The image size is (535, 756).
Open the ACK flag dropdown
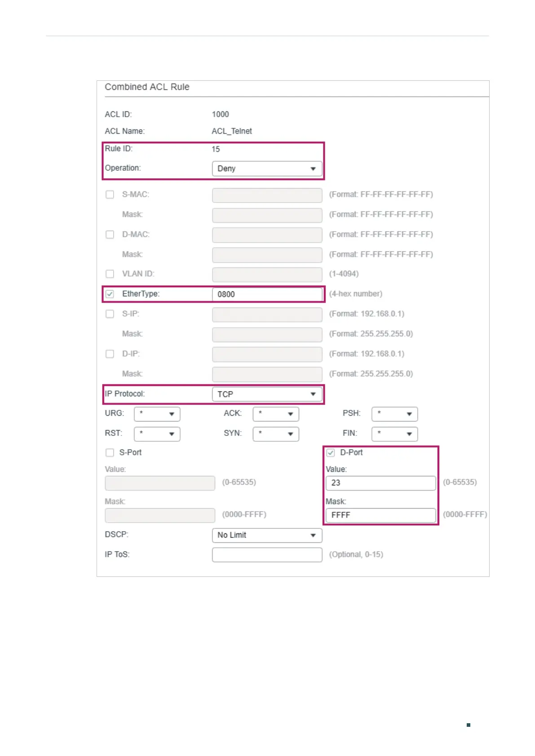[276, 414]
